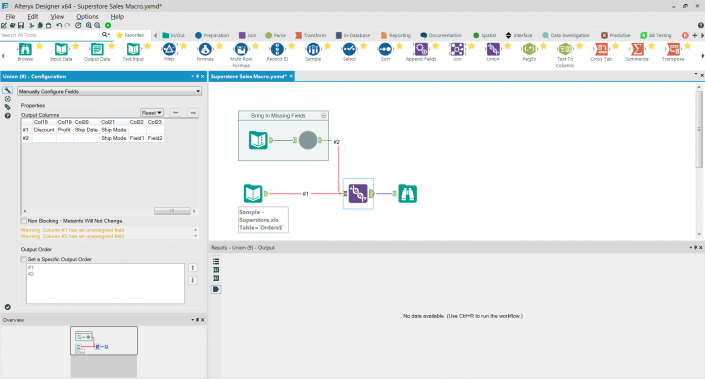Pick the Filter tool icon

click(x=169, y=49)
